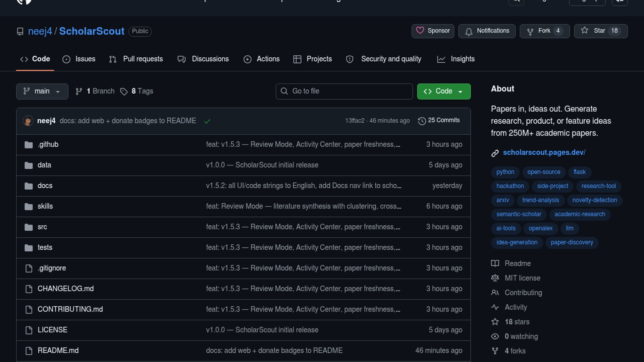Click the openalex topic tag
This screenshot has width=644, height=362.
point(540,228)
